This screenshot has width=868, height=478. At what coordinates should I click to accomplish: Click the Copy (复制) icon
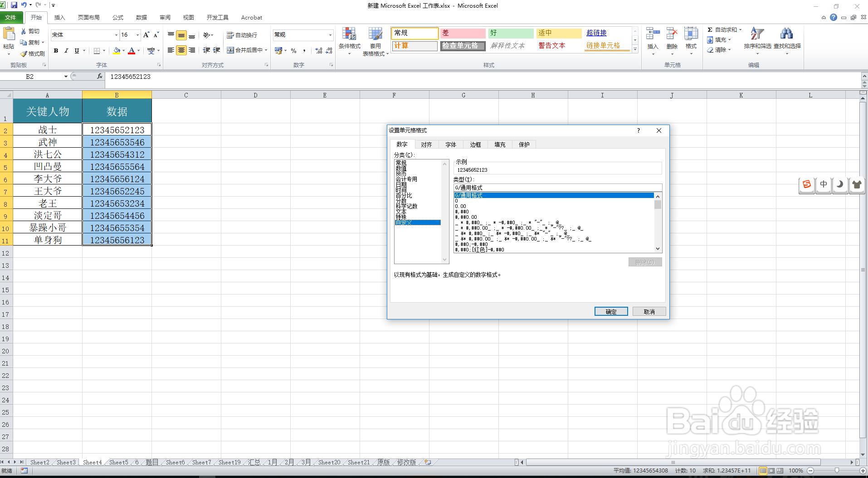(x=24, y=42)
